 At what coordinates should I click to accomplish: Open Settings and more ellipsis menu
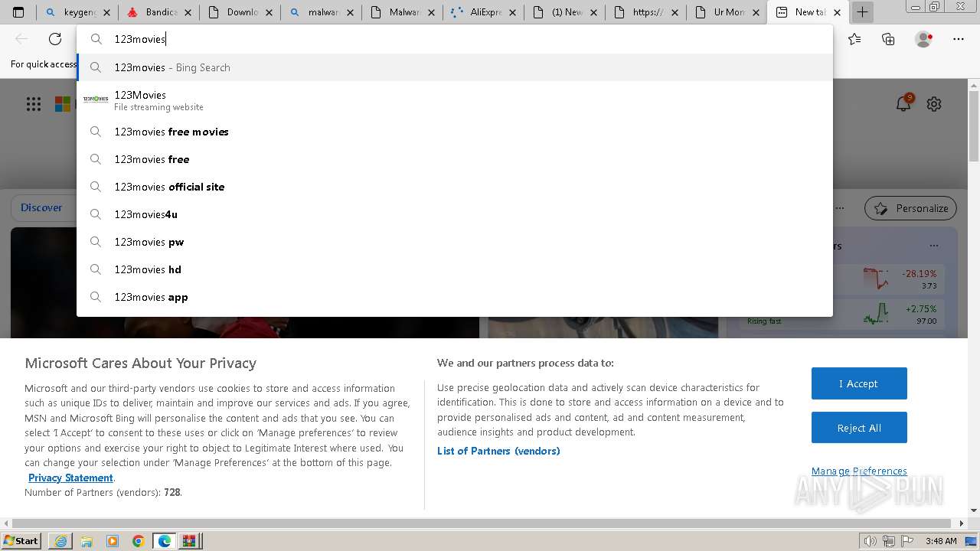coord(959,39)
